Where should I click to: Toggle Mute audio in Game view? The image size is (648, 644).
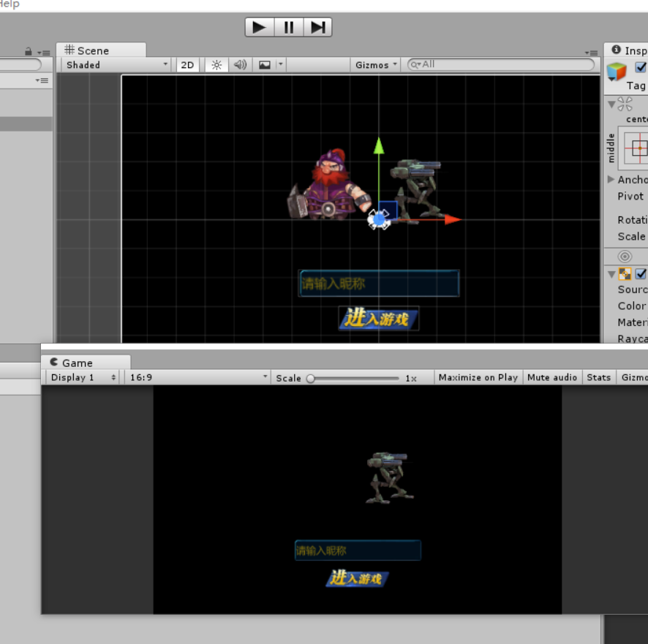(552, 377)
